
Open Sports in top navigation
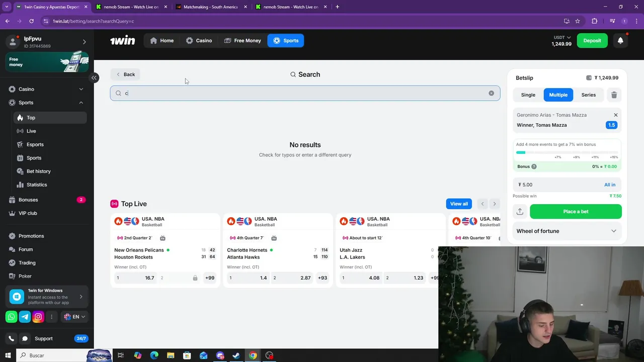(286, 41)
